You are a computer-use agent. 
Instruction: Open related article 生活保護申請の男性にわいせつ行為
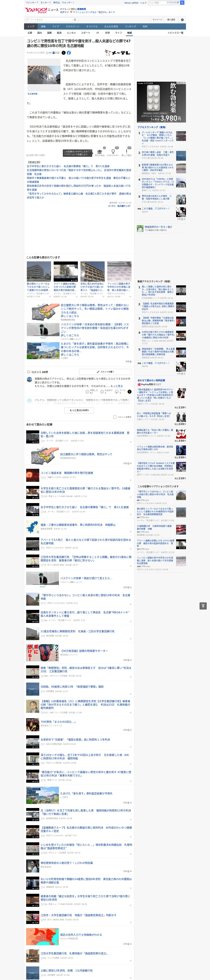[79, 172]
